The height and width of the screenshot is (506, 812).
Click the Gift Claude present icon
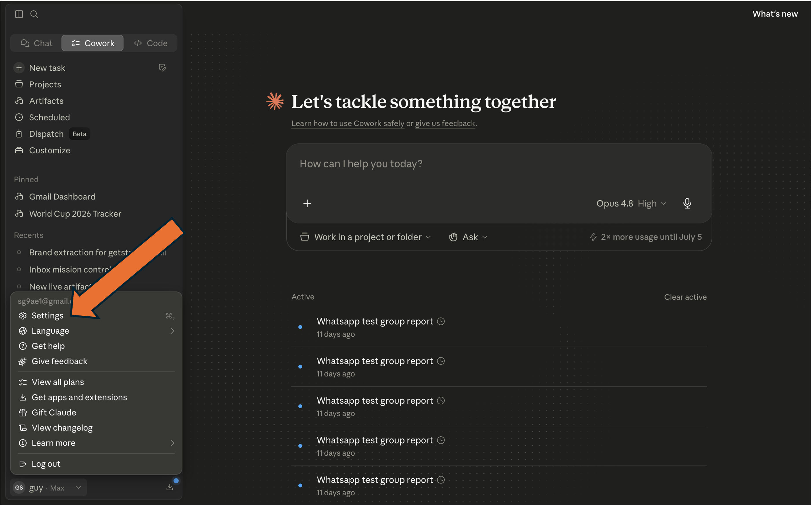pyautogui.click(x=23, y=413)
